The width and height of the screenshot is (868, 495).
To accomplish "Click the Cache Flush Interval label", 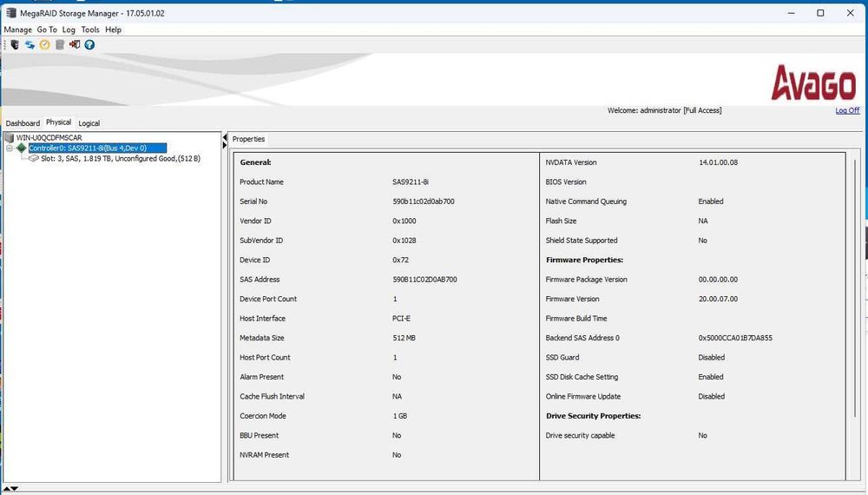I will (x=272, y=397).
